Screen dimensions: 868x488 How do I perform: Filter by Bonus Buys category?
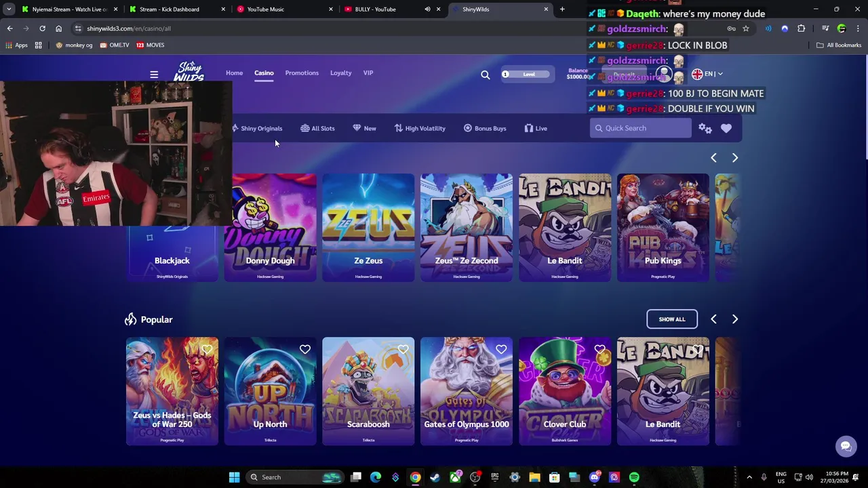click(485, 128)
